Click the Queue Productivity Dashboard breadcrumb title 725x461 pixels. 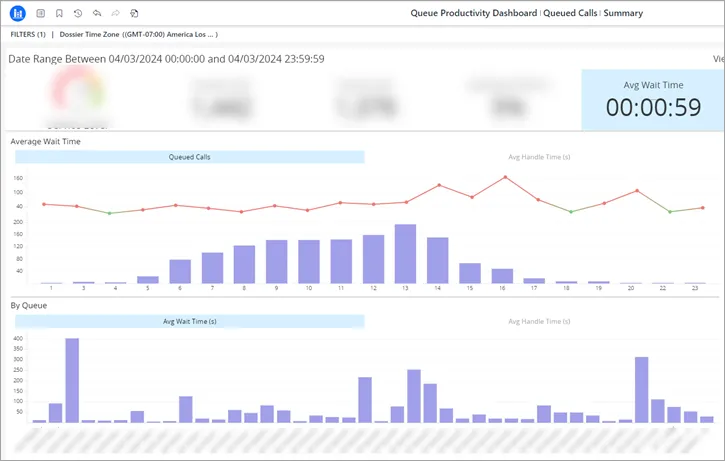(473, 13)
